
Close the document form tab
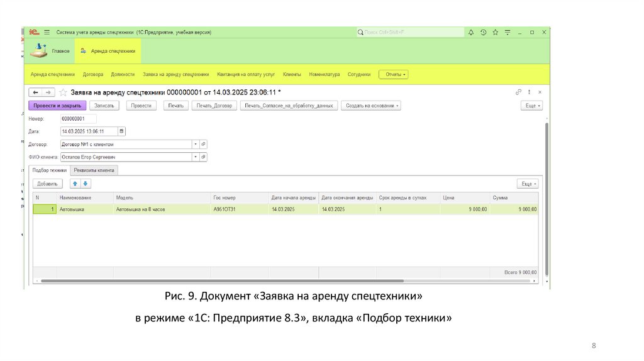coord(540,92)
